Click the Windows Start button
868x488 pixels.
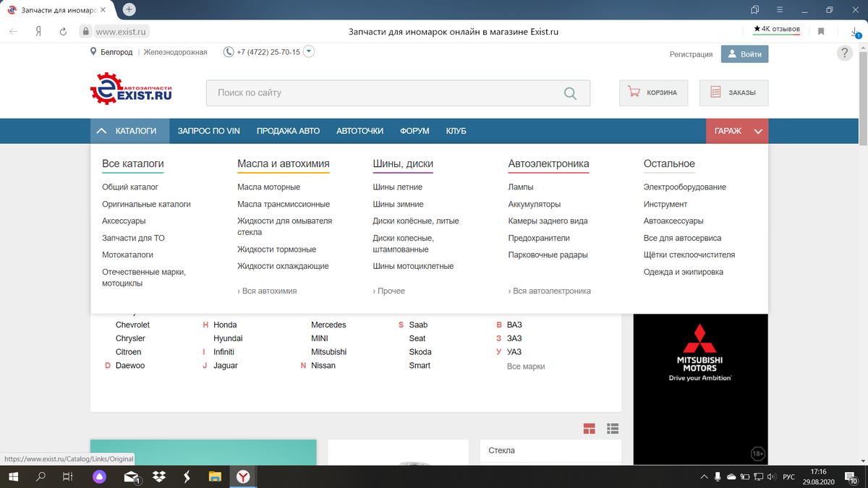point(14,476)
